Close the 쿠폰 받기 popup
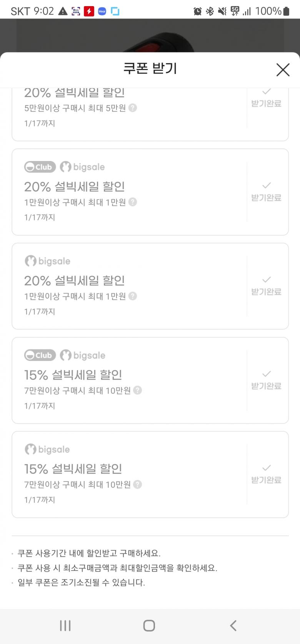 tap(283, 70)
